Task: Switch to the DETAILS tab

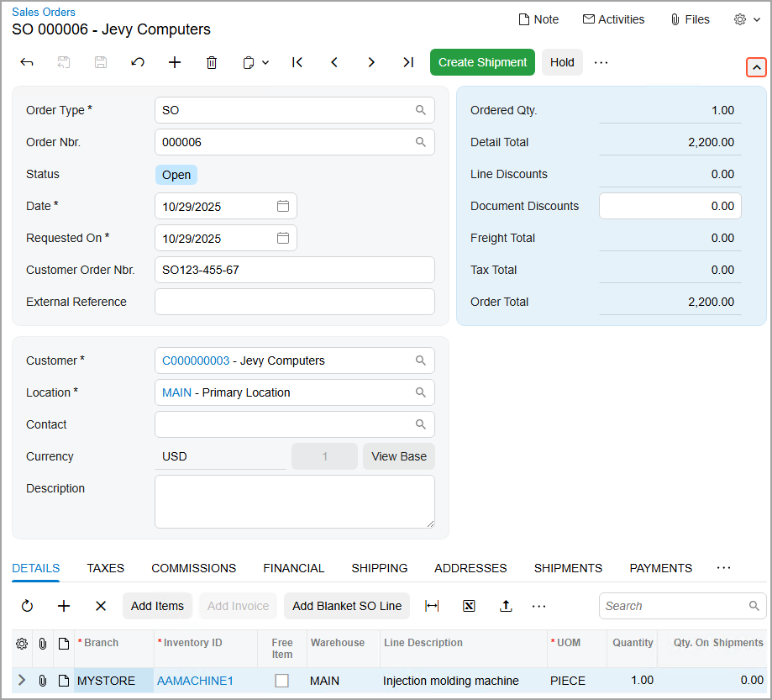Action: (36, 568)
